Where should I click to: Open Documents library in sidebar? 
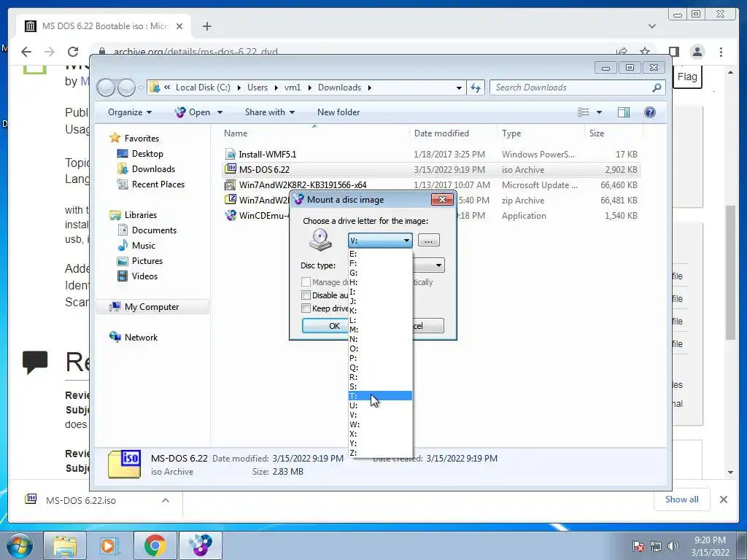(x=154, y=230)
